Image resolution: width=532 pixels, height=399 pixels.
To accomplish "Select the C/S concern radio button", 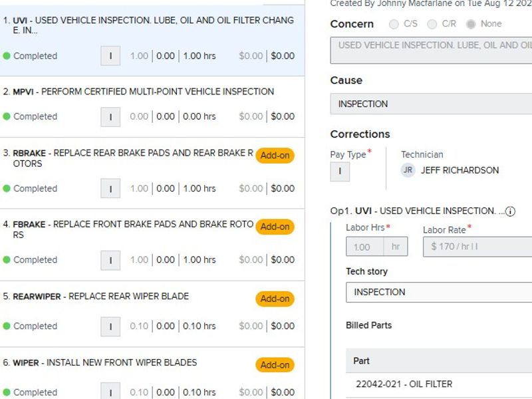I will coord(394,24).
